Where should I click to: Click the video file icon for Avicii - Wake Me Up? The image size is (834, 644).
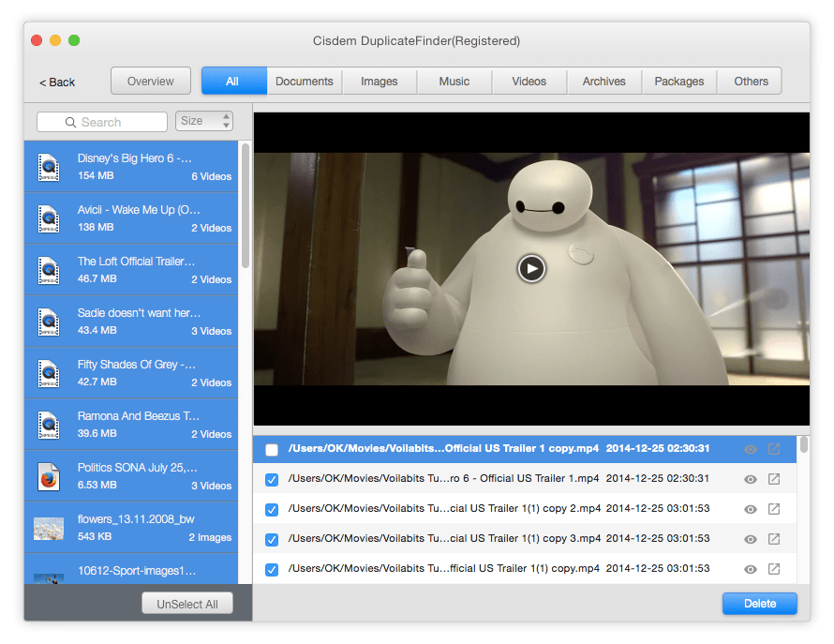(x=49, y=218)
